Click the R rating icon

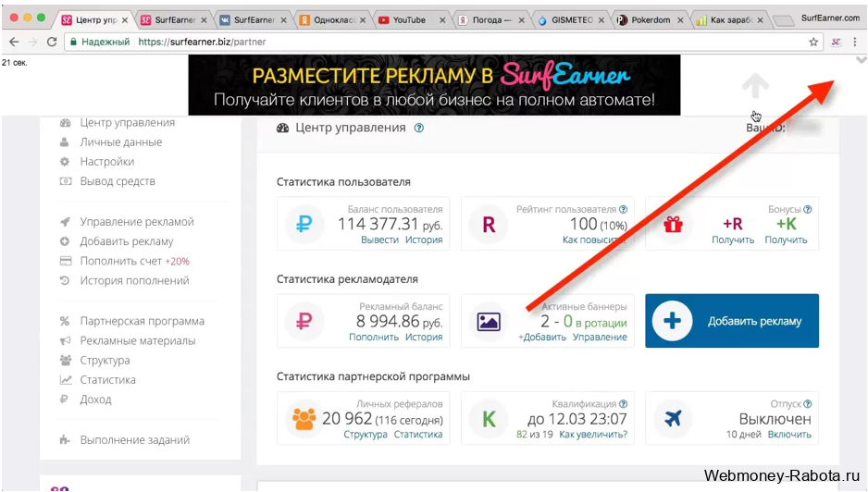[489, 224]
